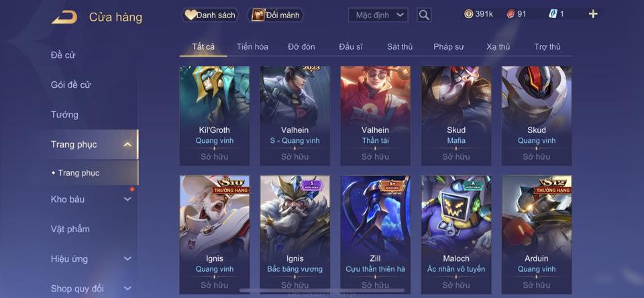644x298 pixels.
Task: Switch to the Sát thủ tab
Action: [400, 47]
